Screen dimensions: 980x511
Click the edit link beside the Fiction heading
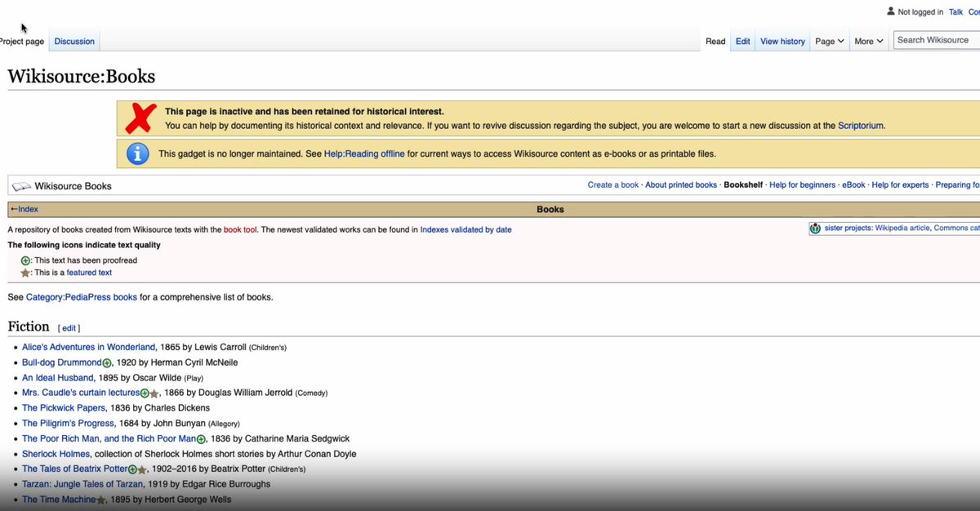pos(69,328)
